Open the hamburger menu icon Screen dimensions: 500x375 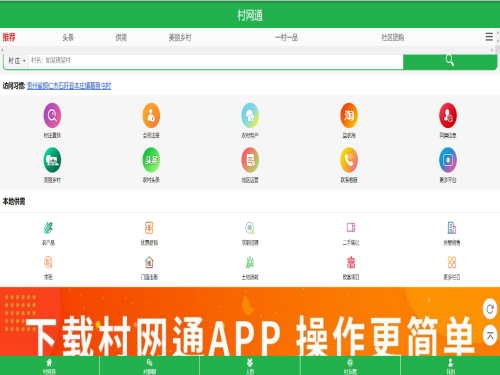(x=489, y=37)
